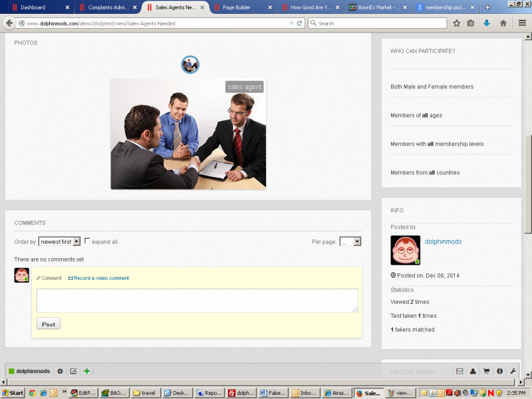Click the horizontal scrollbar right arrow
Image resolution: width=532 pixels, height=399 pixels.
coord(521,382)
